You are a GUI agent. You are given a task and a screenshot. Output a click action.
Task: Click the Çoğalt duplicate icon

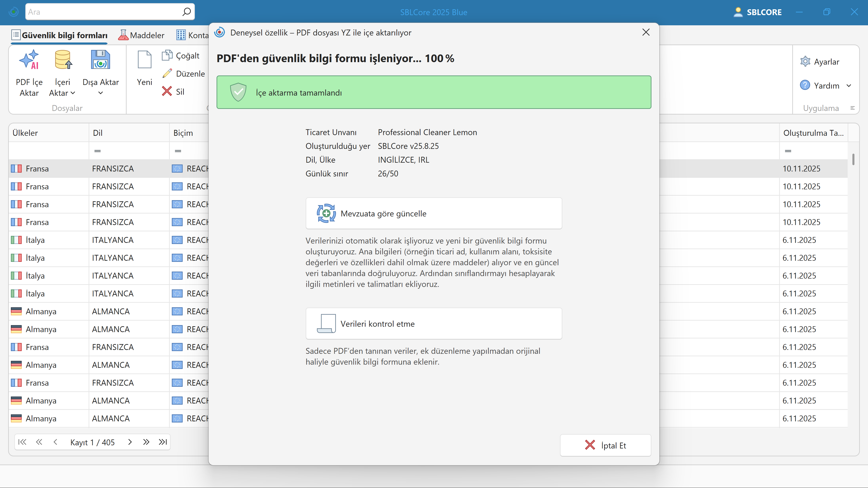(x=167, y=55)
